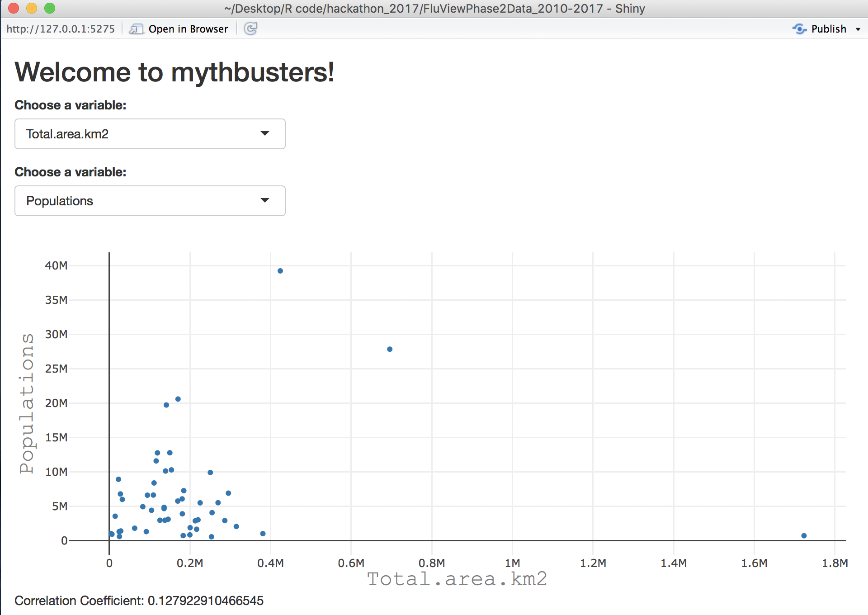Expand the Publish options arrow

[858, 29]
